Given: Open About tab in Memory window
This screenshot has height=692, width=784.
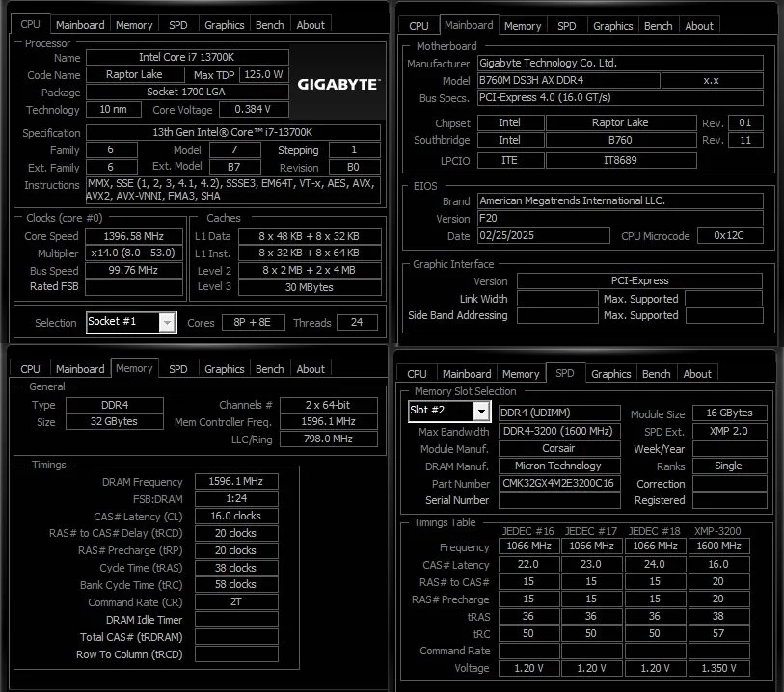Looking at the screenshot, I should click(x=311, y=369).
